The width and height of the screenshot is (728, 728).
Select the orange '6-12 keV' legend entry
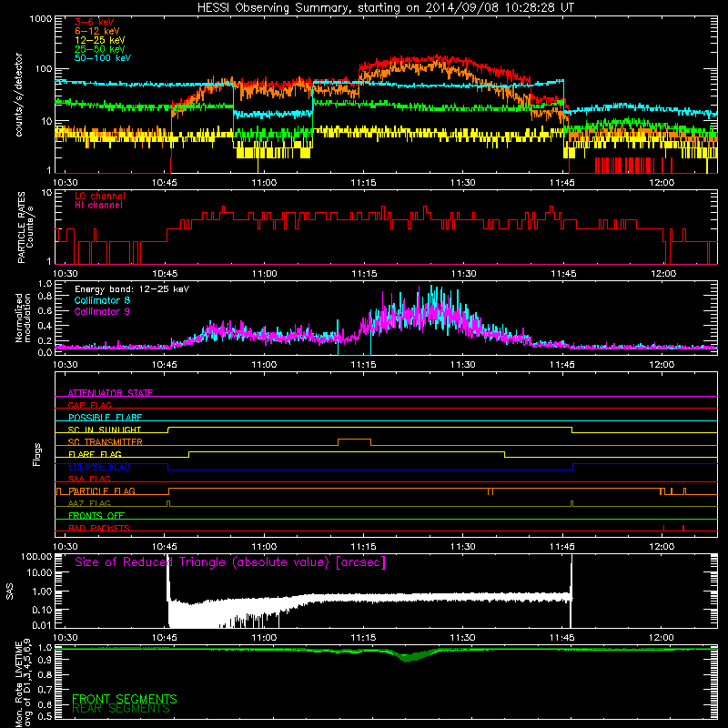point(97,31)
